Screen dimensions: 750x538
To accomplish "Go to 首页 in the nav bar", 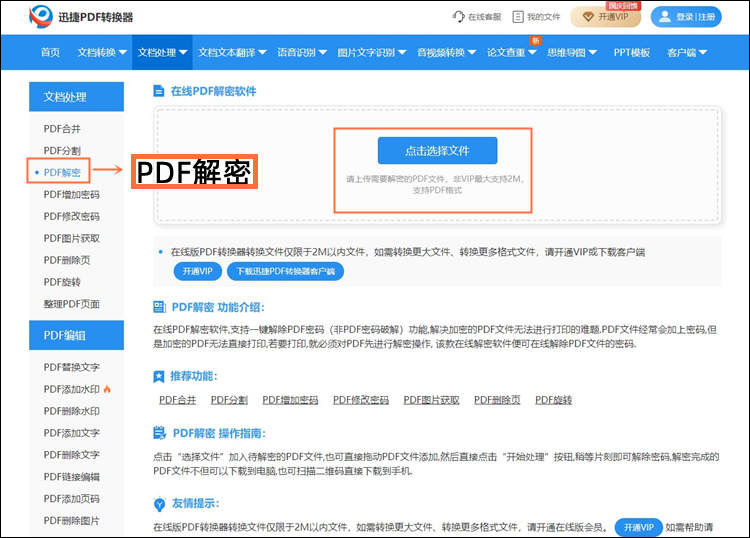I will point(50,53).
